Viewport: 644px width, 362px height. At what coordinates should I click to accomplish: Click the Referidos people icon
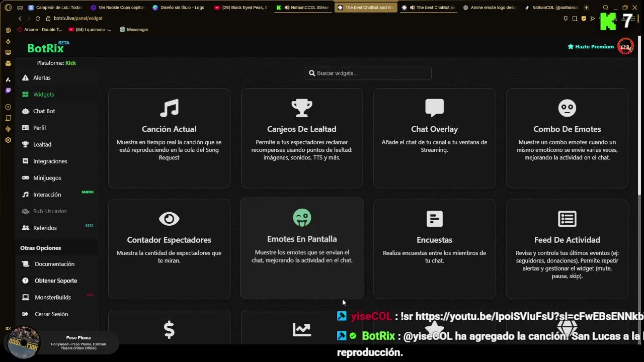click(x=25, y=228)
